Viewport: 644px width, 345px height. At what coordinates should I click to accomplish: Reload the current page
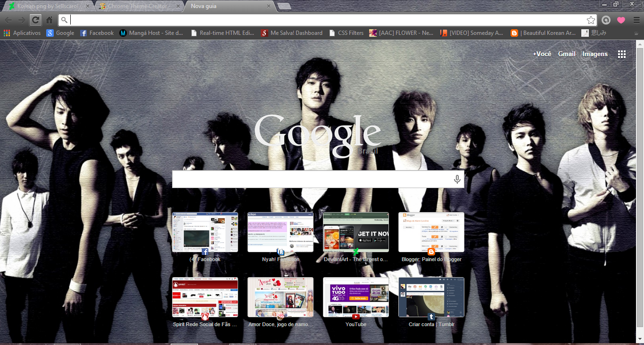click(35, 20)
